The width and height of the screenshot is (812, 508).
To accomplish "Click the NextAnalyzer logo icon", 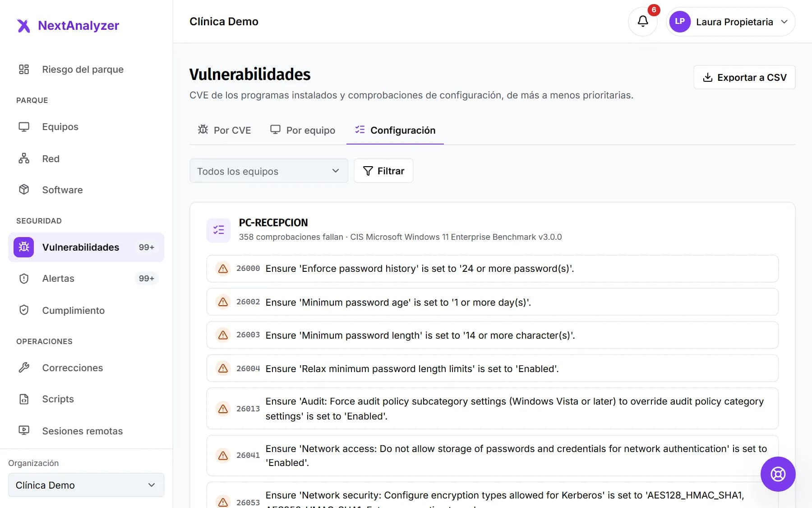I will [x=24, y=26].
